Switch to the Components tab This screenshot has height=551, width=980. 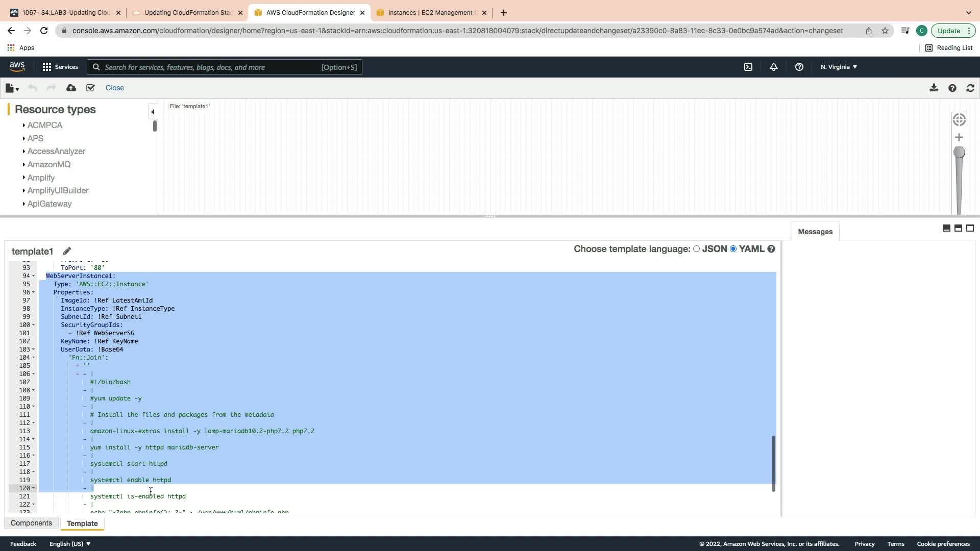tap(31, 523)
